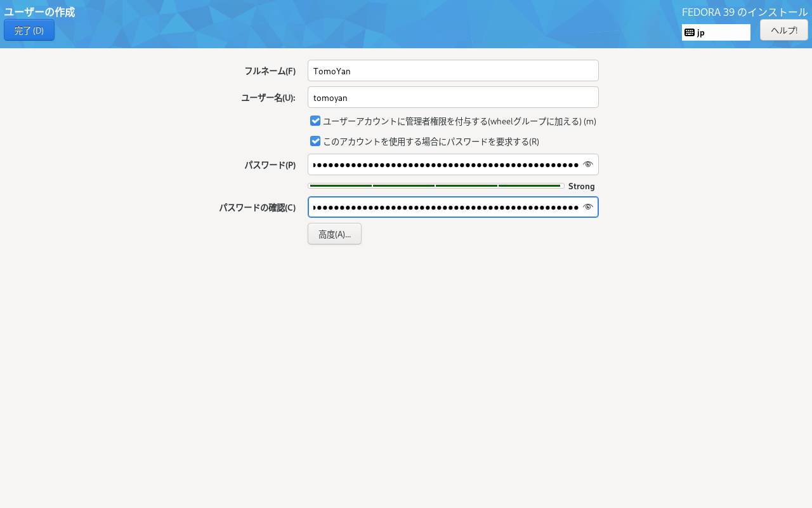Toggle the require password for this account checkbox
Screen dimensions: 812x508
[315, 141]
